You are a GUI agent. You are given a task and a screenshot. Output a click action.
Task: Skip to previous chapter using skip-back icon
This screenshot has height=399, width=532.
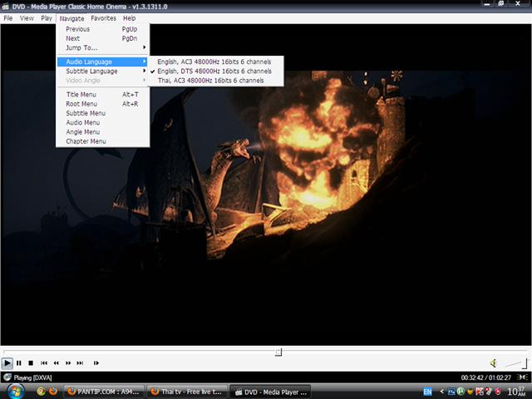[44, 363]
